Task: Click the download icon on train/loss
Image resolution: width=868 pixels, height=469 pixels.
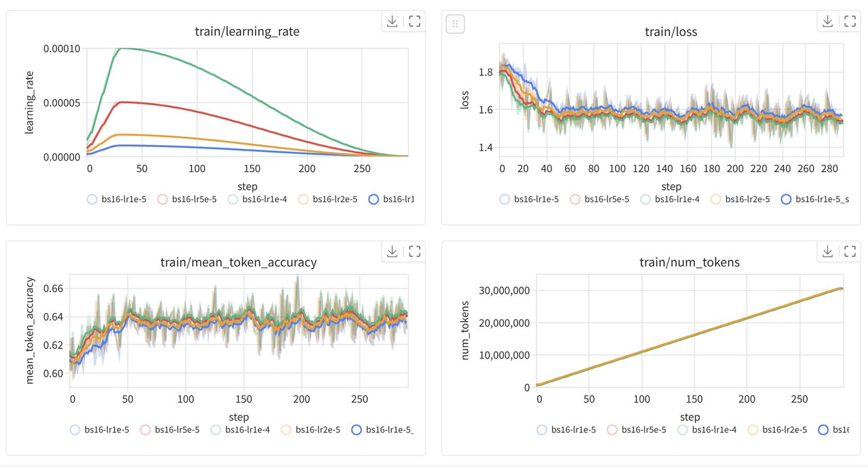Action: [828, 21]
